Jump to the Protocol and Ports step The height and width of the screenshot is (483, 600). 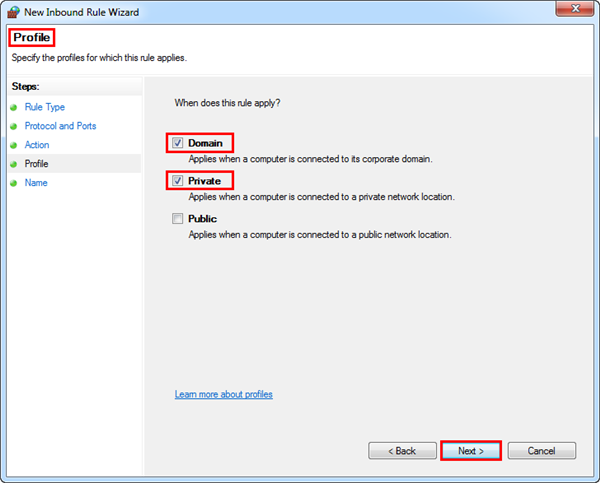60,126
